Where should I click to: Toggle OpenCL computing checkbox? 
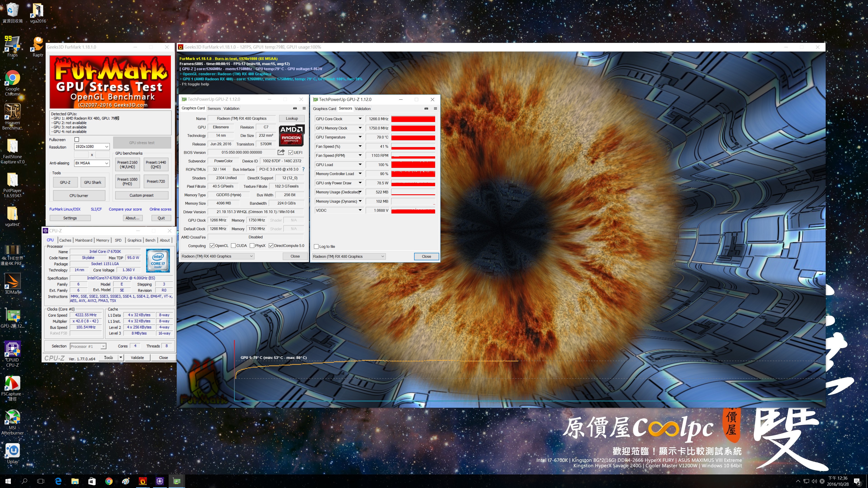click(x=212, y=246)
